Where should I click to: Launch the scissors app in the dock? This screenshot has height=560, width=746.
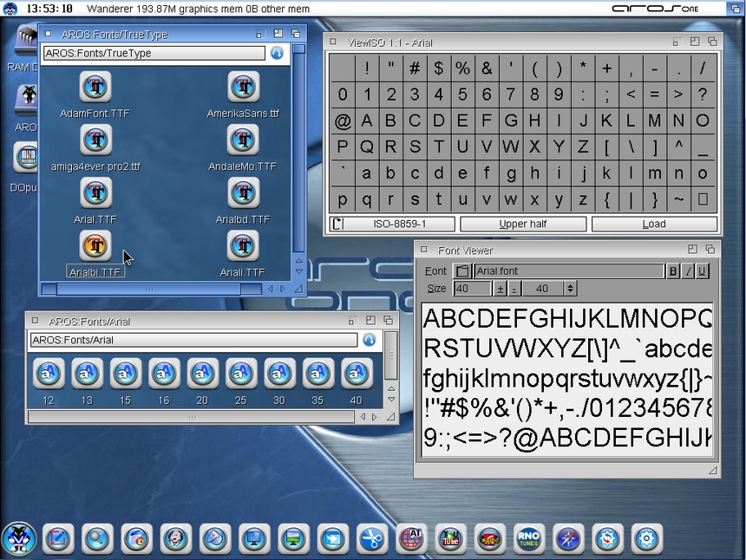(372, 538)
